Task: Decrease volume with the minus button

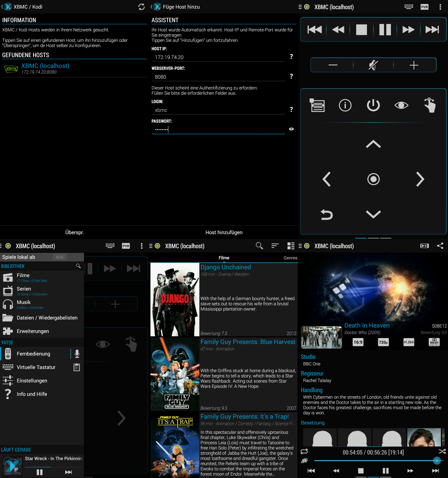Action: coord(333,65)
